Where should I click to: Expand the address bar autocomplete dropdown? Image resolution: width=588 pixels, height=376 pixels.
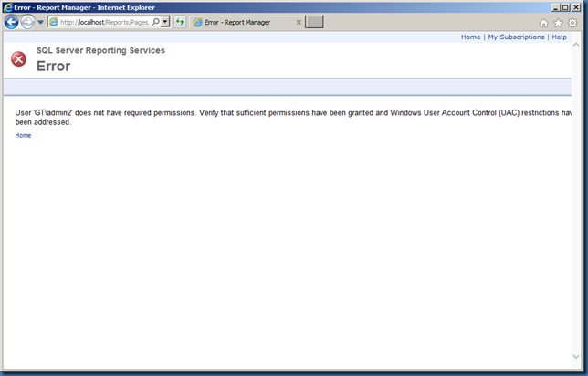pyautogui.click(x=165, y=22)
